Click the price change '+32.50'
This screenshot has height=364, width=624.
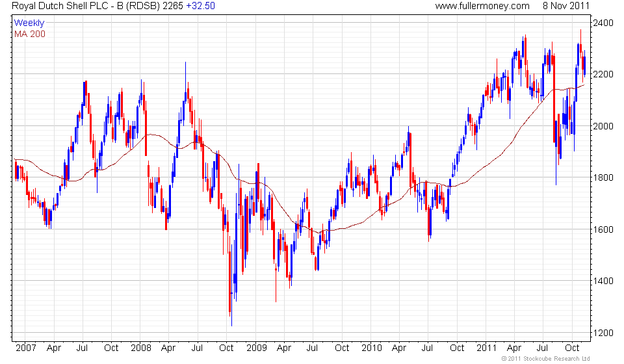[201, 6]
